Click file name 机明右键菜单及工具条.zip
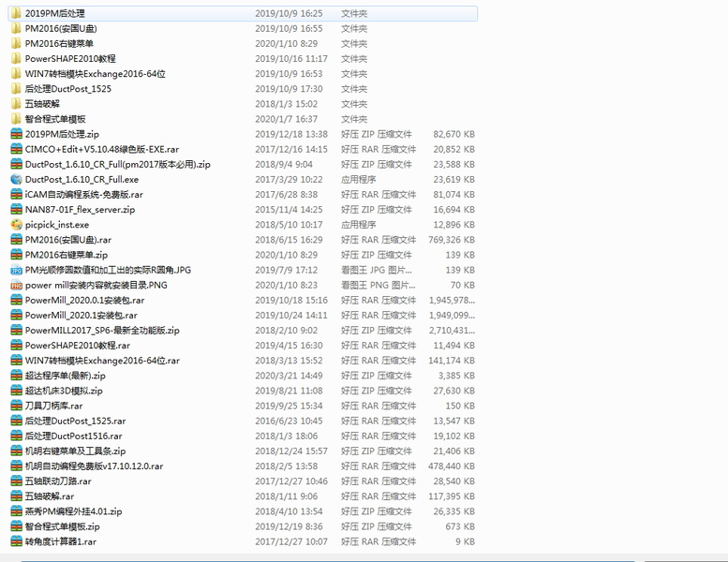 pos(75,451)
